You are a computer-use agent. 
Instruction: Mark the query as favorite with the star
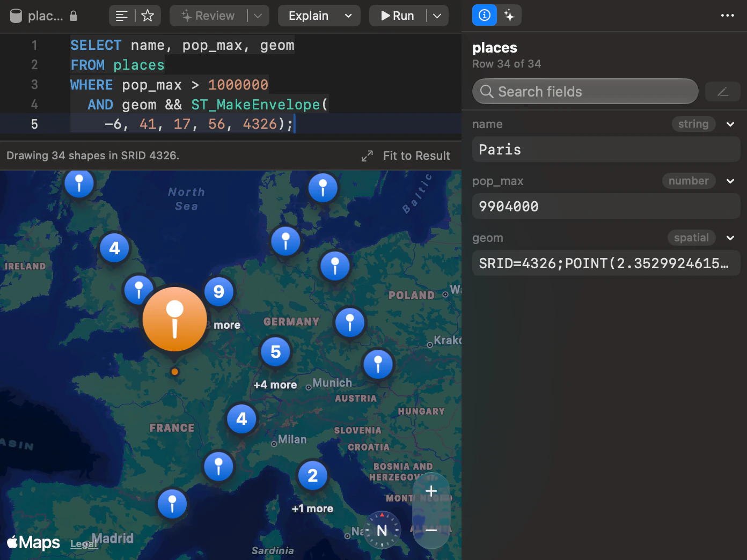tap(148, 16)
